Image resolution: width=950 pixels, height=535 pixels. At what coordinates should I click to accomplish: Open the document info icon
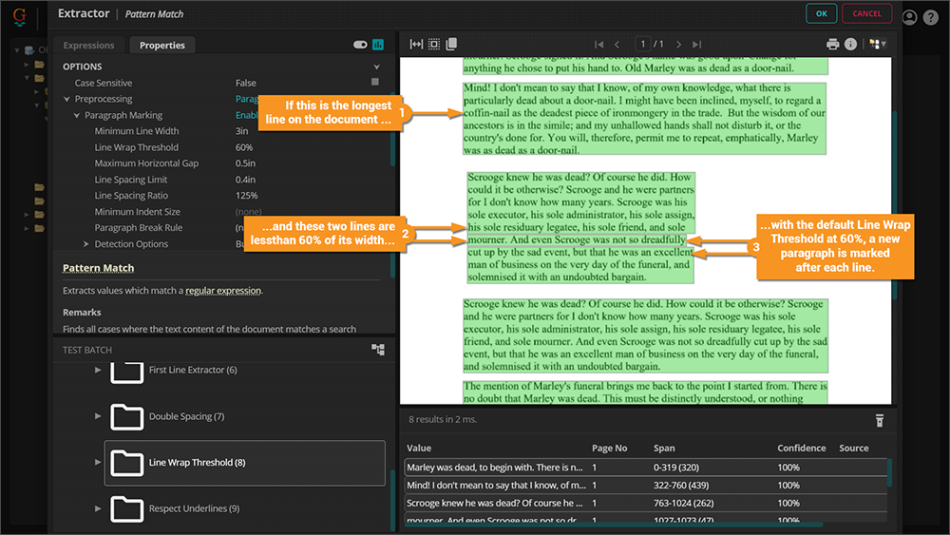[851, 44]
